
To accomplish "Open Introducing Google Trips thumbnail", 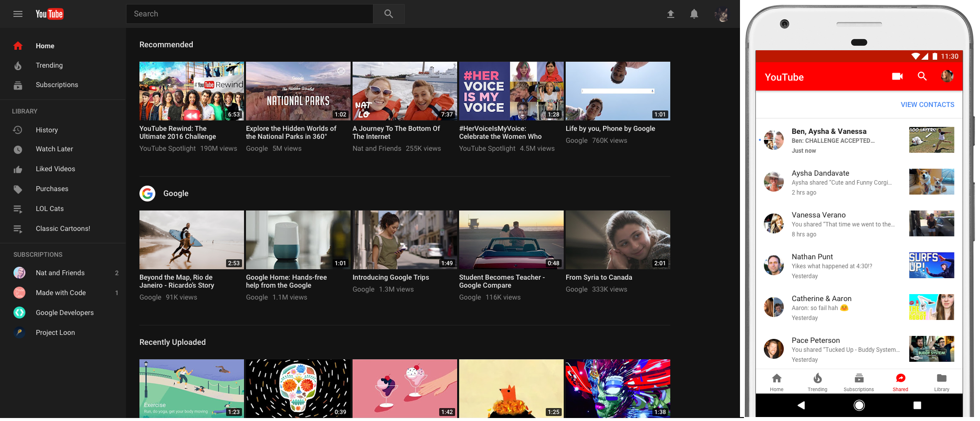I will tap(405, 240).
